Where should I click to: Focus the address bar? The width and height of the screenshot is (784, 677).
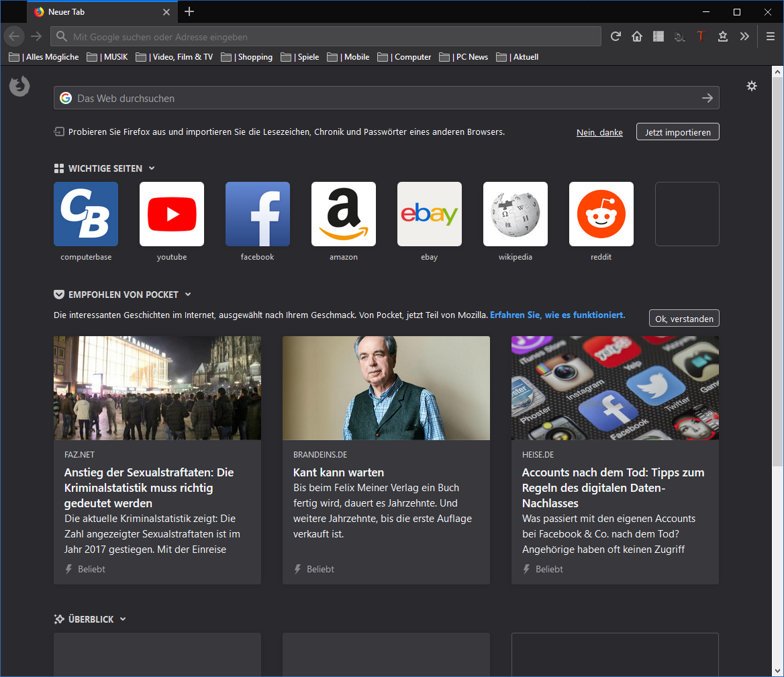pos(326,36)
